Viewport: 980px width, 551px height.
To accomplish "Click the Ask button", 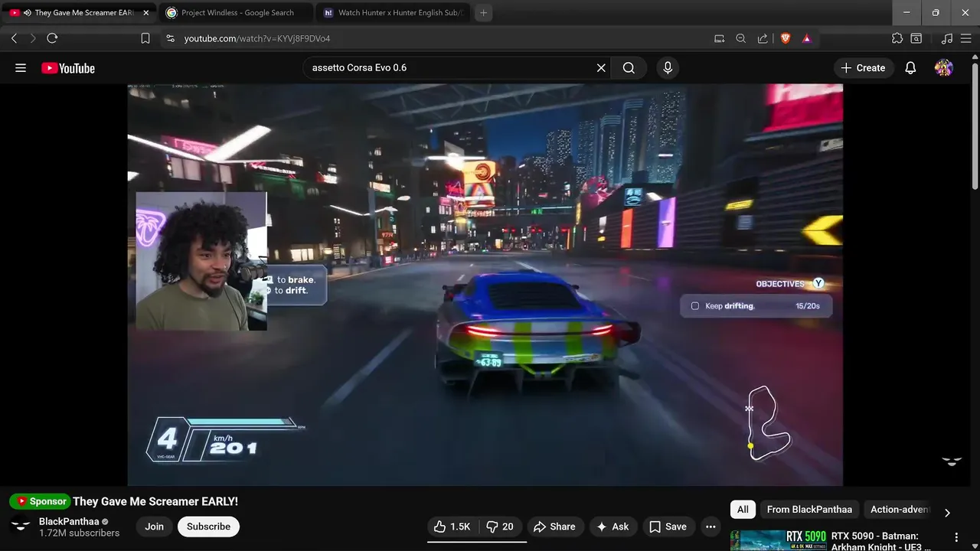I will pyautogui.click(x=612, y=527).
